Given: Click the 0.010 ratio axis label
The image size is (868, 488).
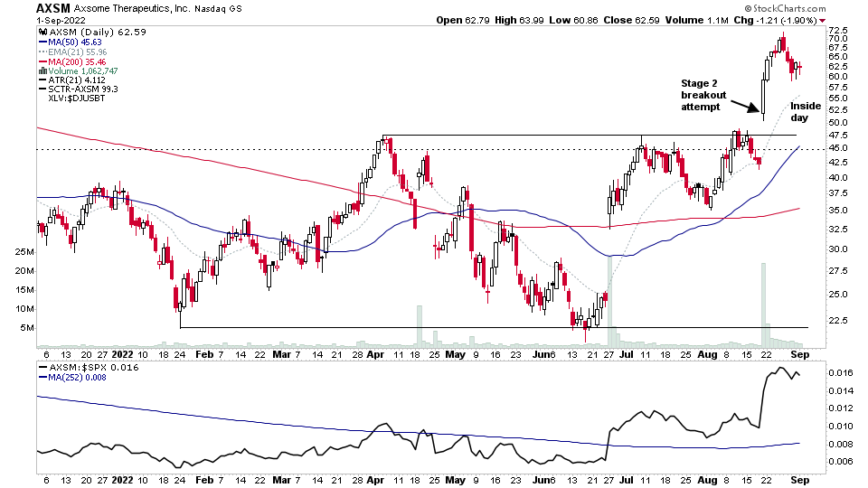Looking at the screenshot, I should 839,426.
